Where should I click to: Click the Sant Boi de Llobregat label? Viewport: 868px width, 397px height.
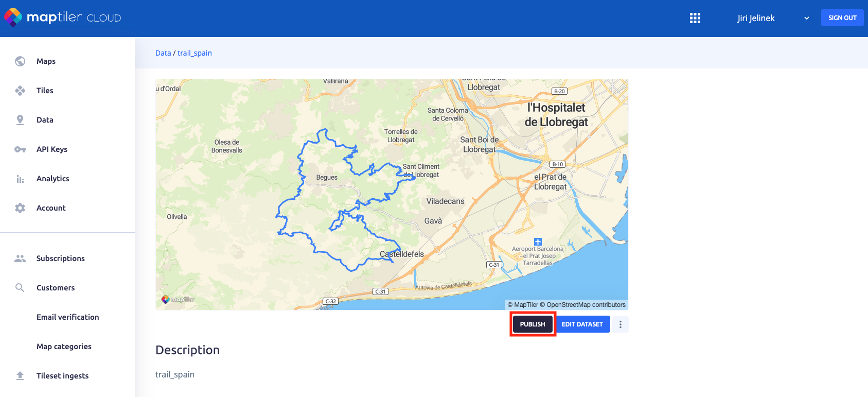(480, 145)
